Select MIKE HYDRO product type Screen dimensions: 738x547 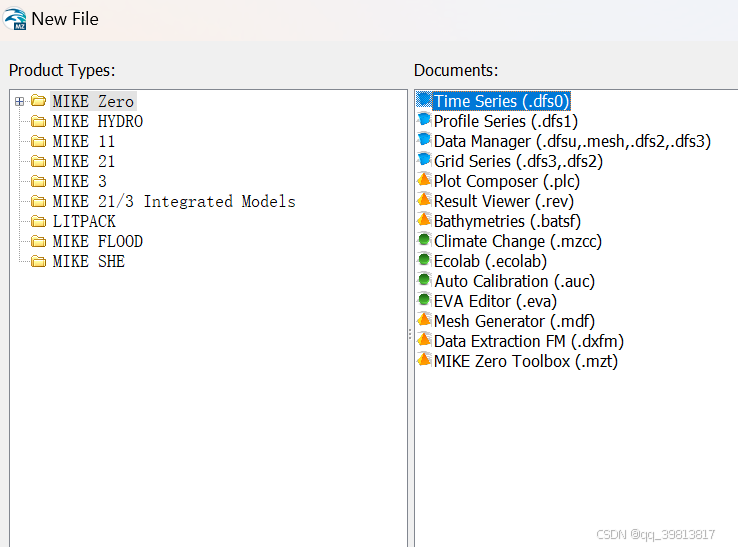coord(97,121)
